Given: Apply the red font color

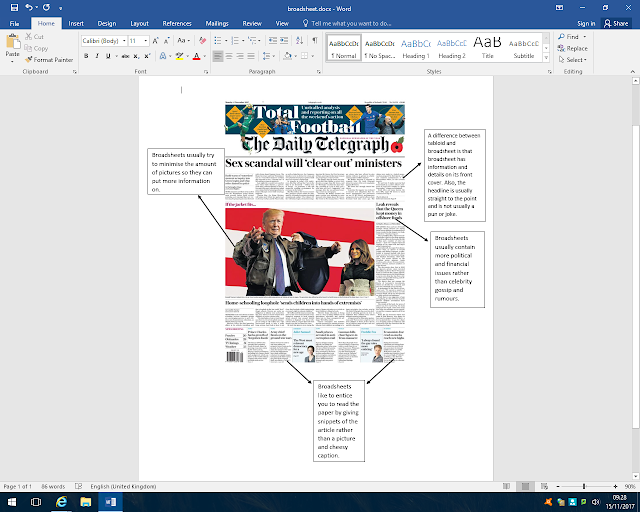Looking at the screenshot, I should click(197, 56).
